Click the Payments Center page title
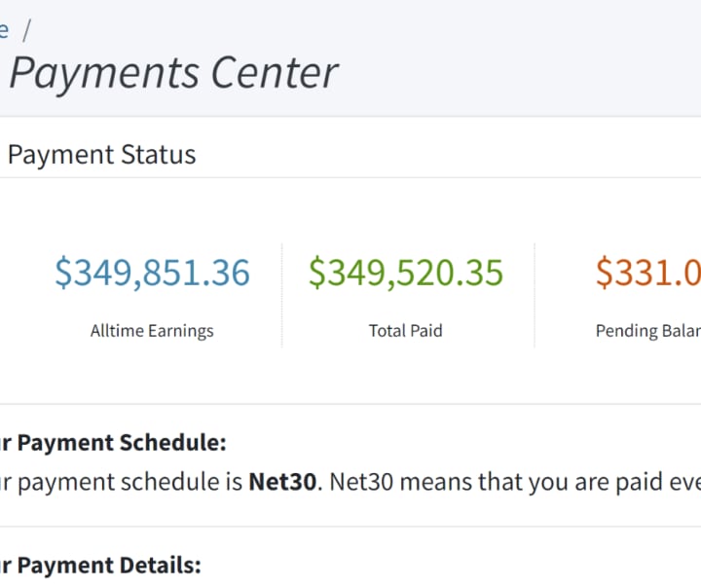Screen dimensions: 701x588 coord(173,72)
